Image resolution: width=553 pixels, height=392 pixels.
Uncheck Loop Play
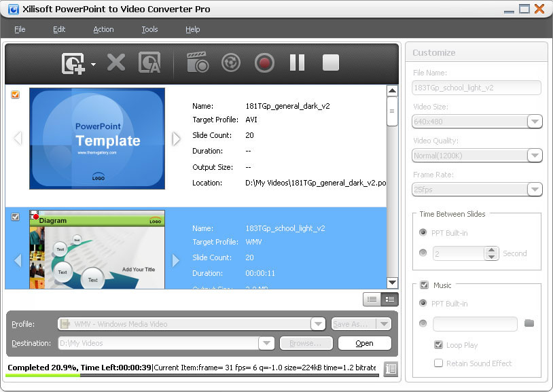[x=438, y=345]
